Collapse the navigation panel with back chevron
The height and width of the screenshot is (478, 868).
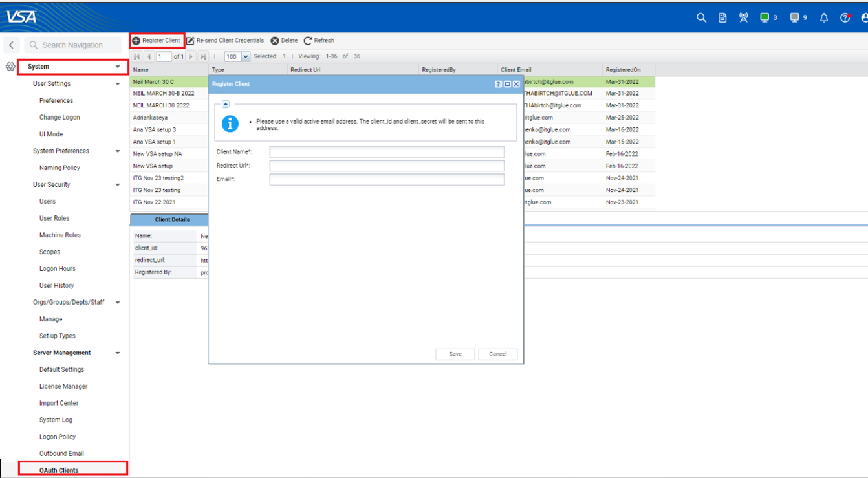11,45
